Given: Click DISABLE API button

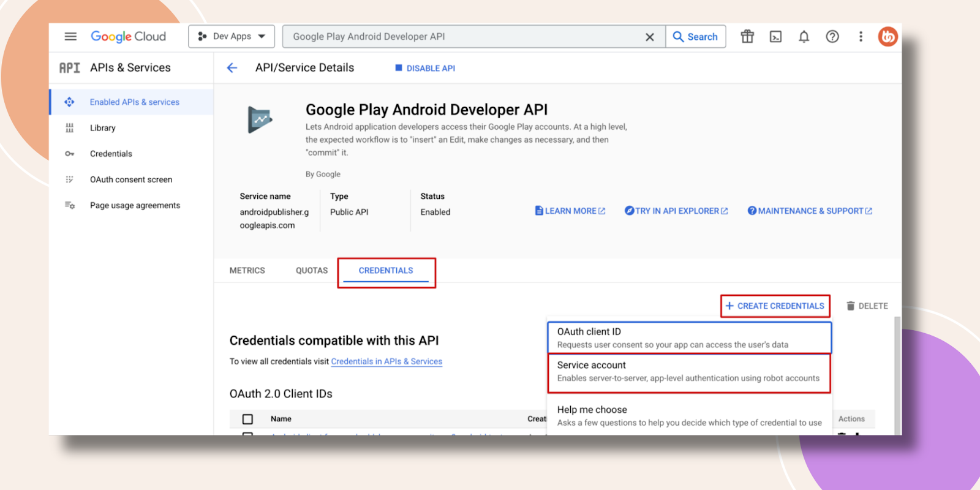Looking at the screenshot, I should (x=425, y=68).
